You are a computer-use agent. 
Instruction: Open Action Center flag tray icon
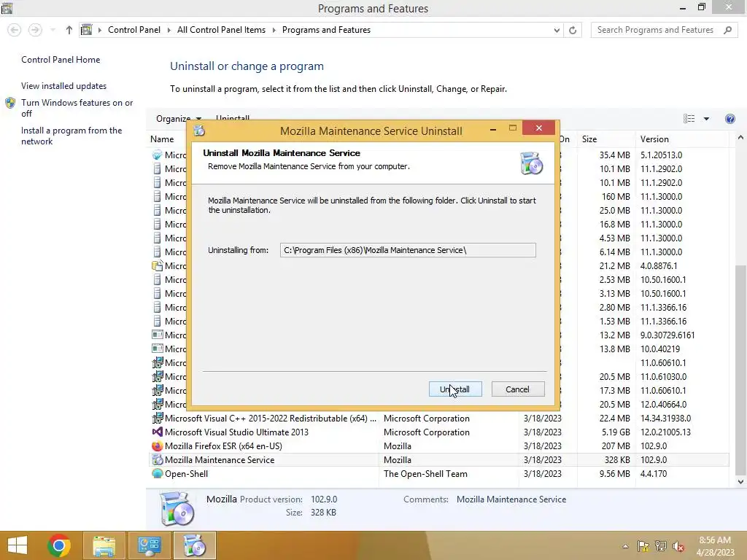pyautogui.click(x=643, y=546)
